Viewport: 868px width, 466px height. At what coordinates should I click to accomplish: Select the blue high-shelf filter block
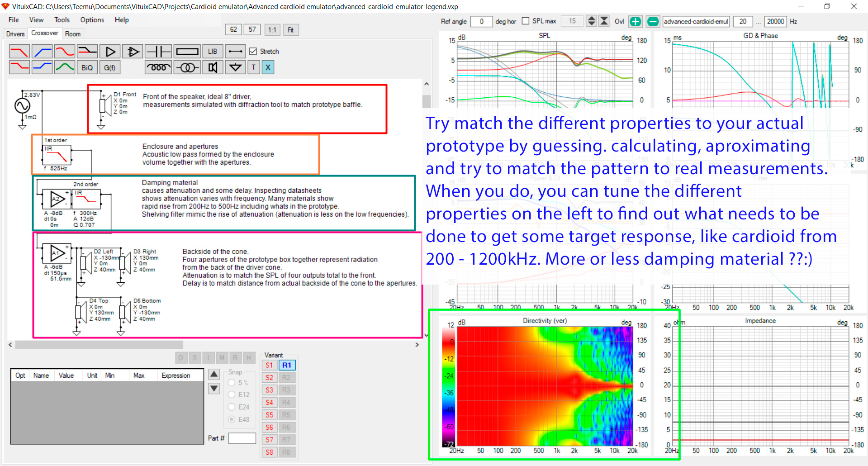[x=42, y=67]
